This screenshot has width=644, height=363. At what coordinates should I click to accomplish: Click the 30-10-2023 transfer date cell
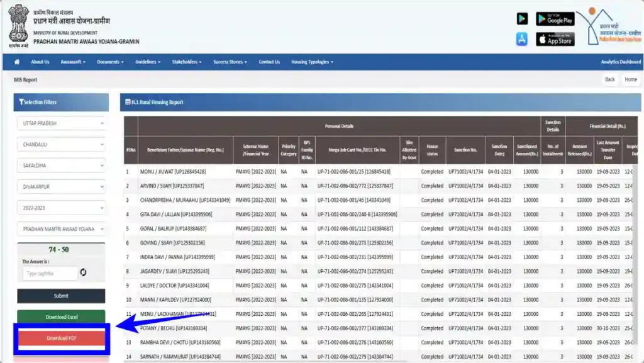(x=608, y=328)
